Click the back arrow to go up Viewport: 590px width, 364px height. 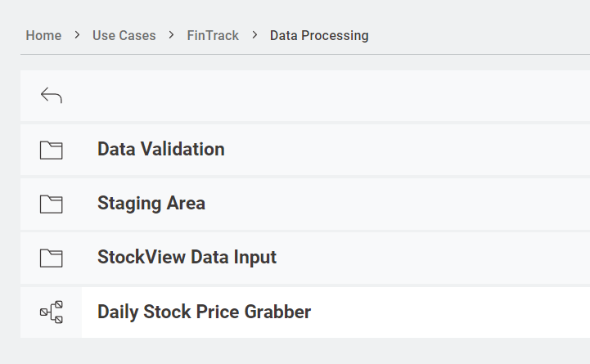point(51,97)
